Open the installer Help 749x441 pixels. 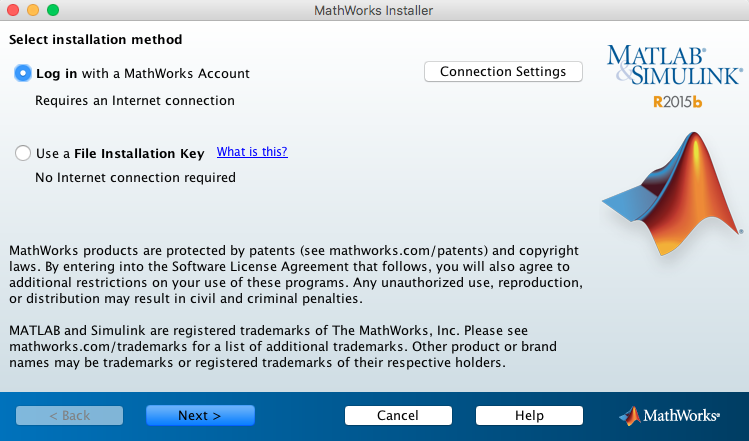coord(529,415)
